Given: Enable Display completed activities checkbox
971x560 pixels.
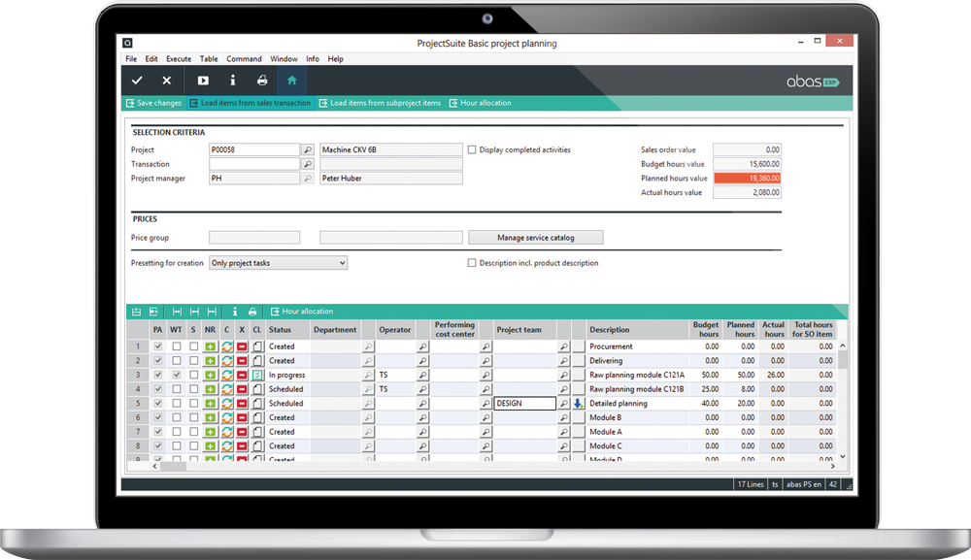Looking at the screenshot, I should click(x=472, y=150).
